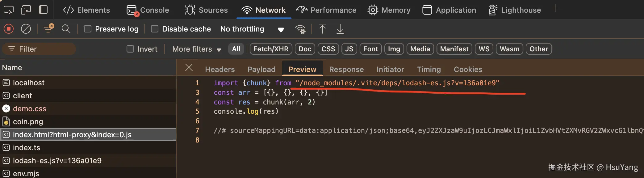Open the network search magnifier

tap(66, 29)
